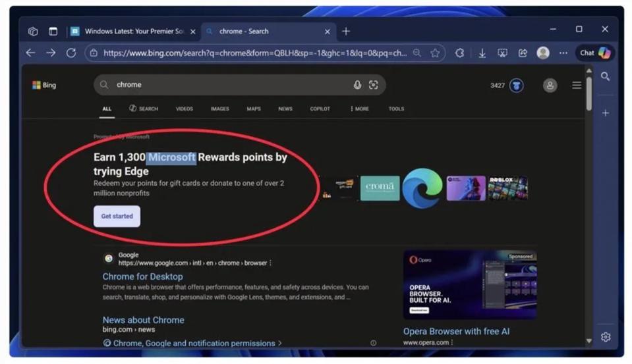
Task: Switch to the VIDEOS tab
Action: (x=185, y=109)
